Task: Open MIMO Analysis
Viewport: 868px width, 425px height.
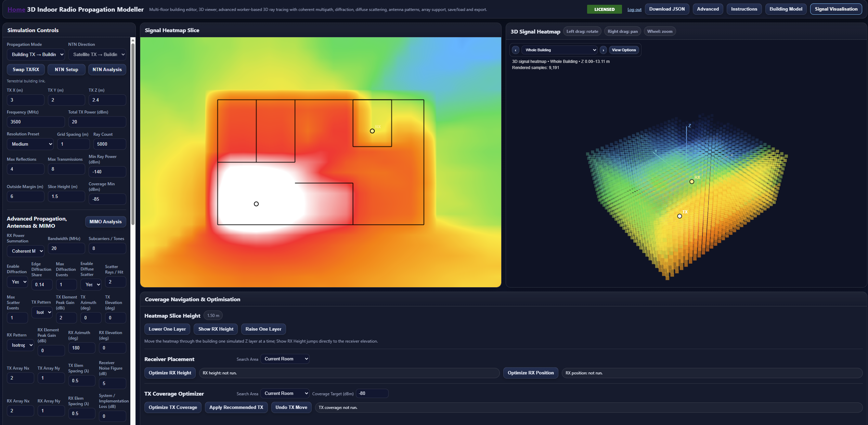Action: pyautogui.click(x=105, y=222)
